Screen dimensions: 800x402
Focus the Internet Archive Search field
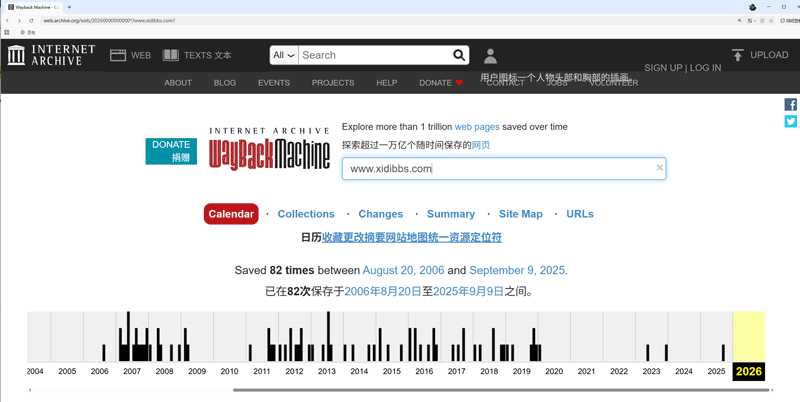376,55
